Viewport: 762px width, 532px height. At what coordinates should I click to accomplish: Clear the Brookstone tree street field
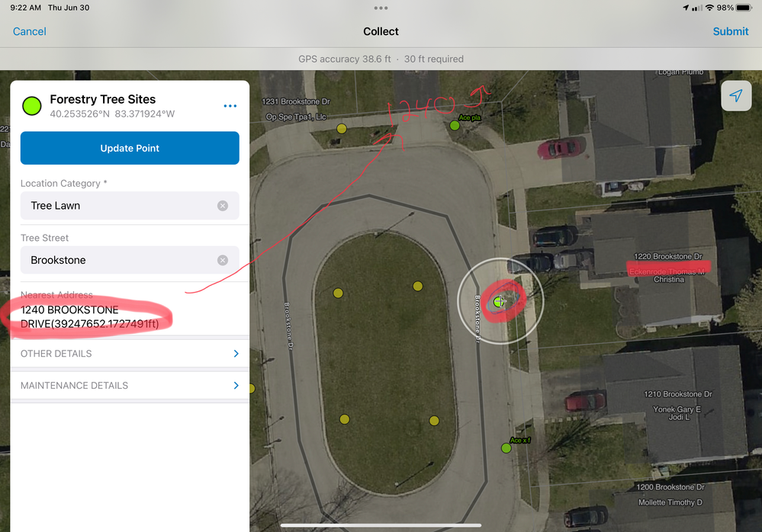223,260
